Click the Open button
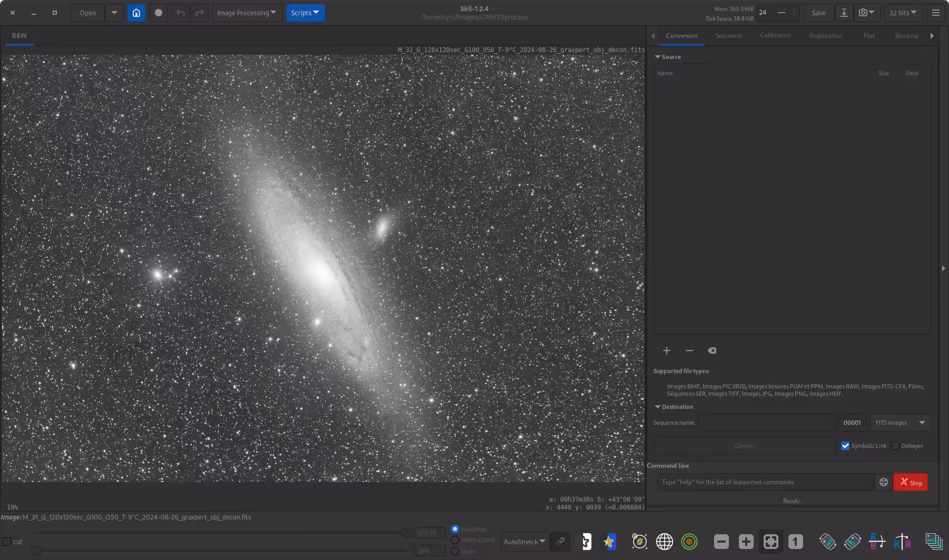This screenshot has width=949, height=560. point(87,13)
